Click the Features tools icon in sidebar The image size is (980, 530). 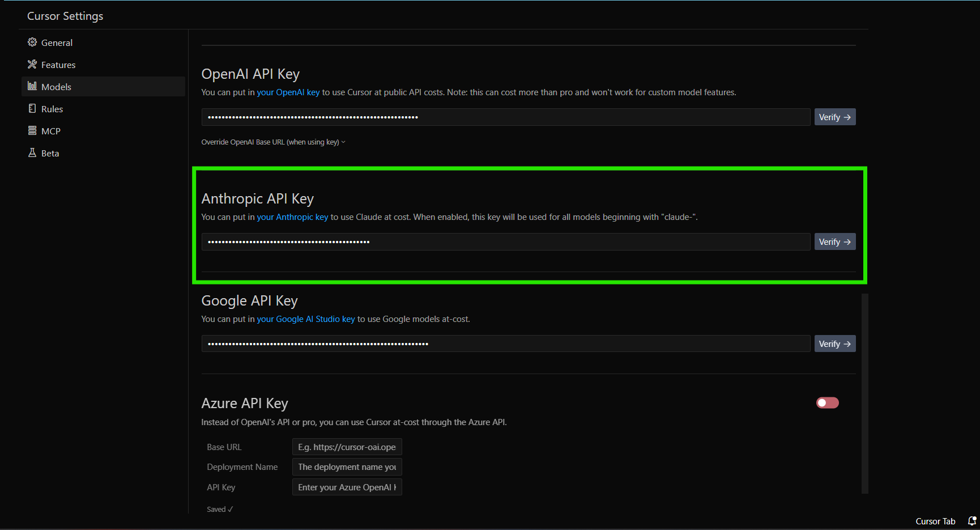[x=32, y=65]
